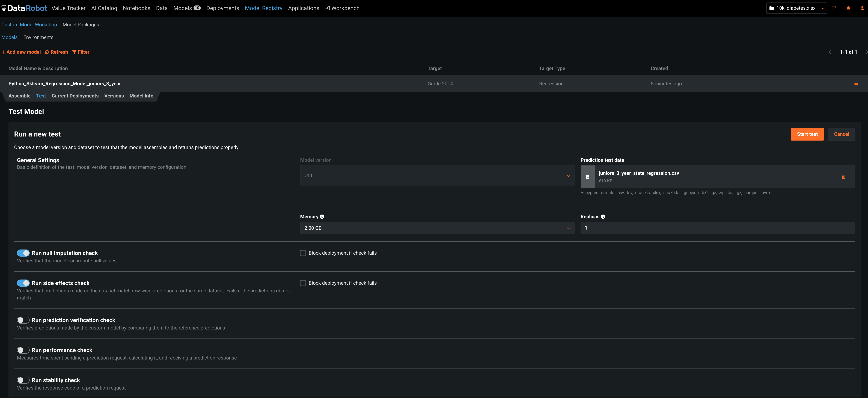Click the Replicas info icon
The width and height of the screenshot is (868, 398).
pos(603,217)
